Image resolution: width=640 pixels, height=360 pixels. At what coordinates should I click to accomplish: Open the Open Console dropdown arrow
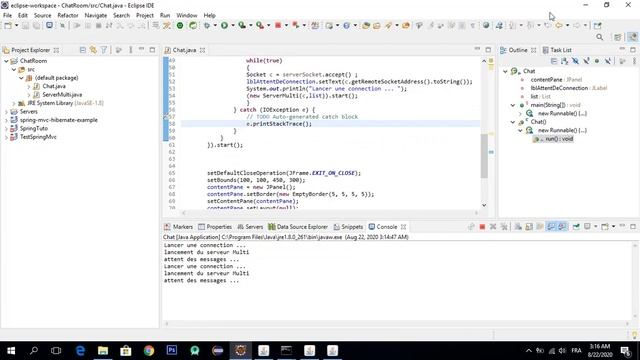(613, 227)
